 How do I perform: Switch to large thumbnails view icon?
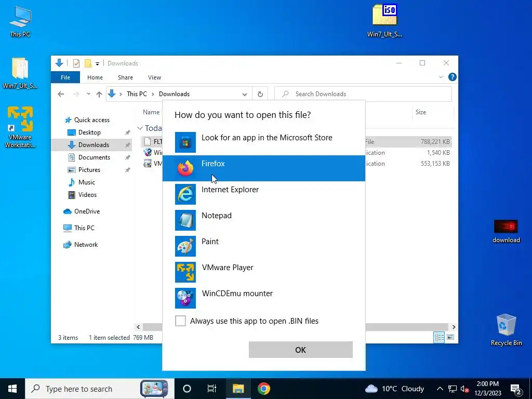click(x=450, y=337)
